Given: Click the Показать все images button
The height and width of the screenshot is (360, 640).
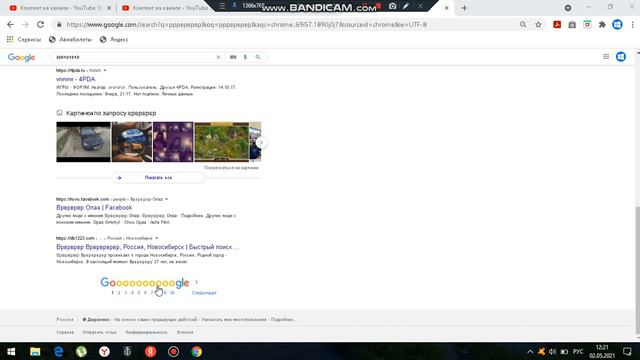Looking at the screenshot, I should 158,178.
